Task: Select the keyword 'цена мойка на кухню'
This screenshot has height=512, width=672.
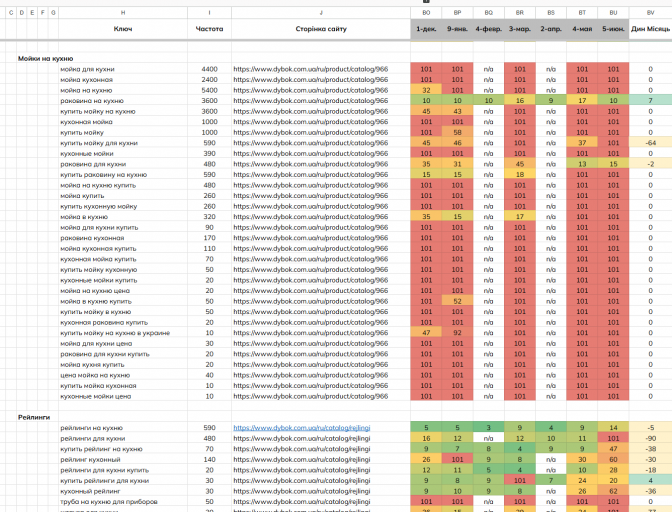Action: click(x=95, y=375)
